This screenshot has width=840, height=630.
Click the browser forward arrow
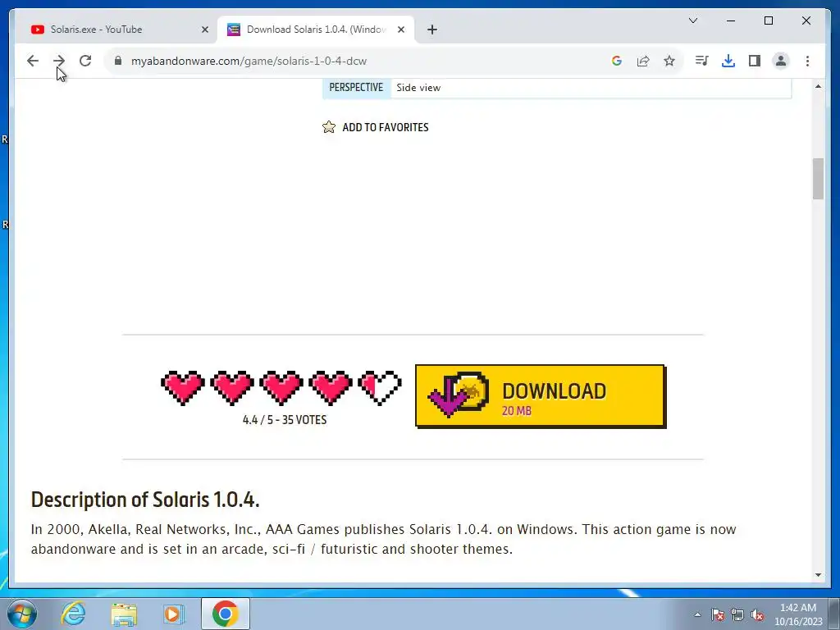click(59, 61)
